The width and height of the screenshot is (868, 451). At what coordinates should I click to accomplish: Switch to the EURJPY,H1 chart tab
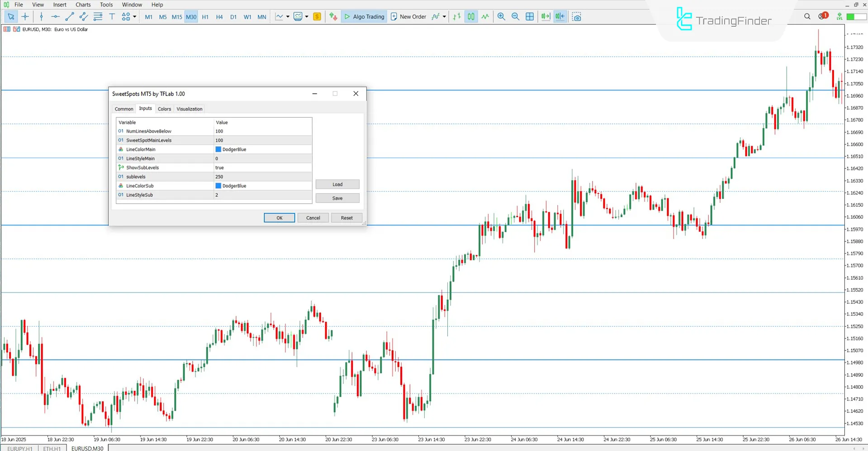[19, 448]
